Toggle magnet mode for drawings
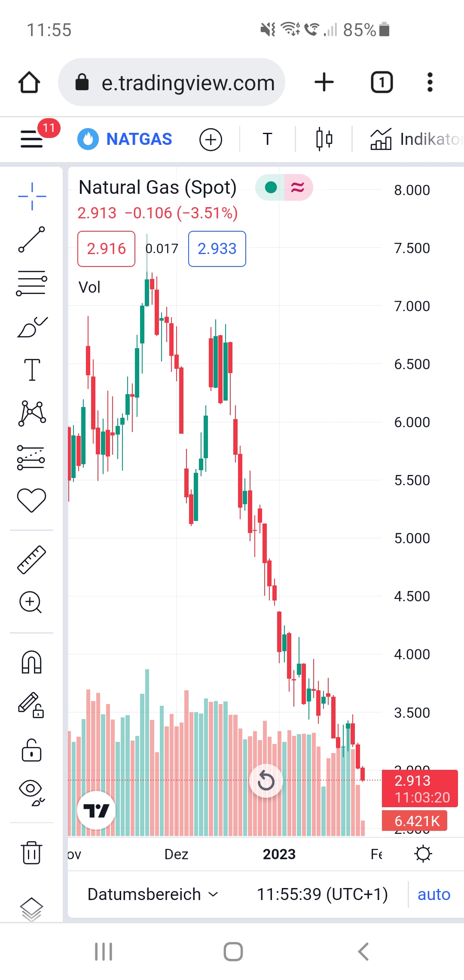This screenshot has width=464, height=980. pyautogui.click(x=31, y=662)
